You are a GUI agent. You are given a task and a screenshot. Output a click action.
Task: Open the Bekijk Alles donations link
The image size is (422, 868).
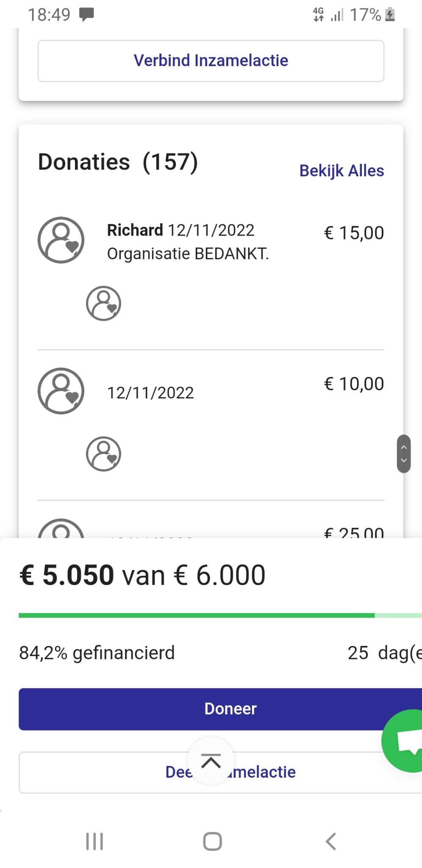coord(341,171)
